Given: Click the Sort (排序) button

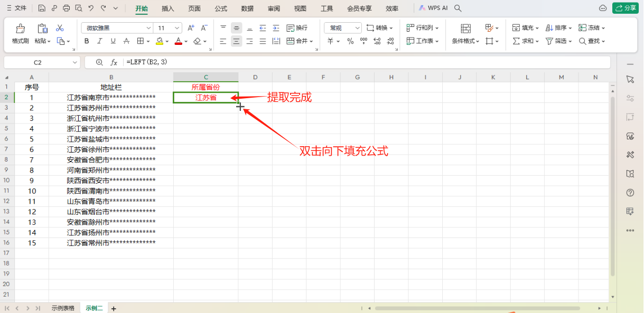Looking at the screenshot, I should [x=559, y=28].
